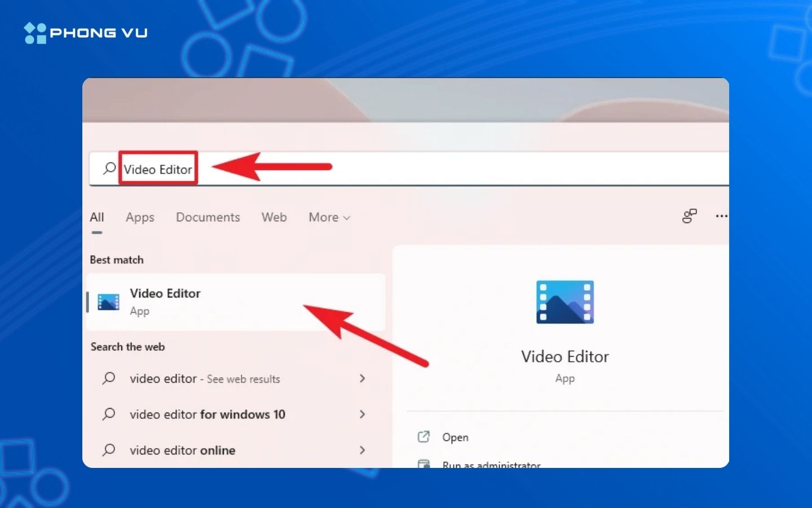Switch to the Web tab
This screenshot has width=812, height=508.
point(274,217)
